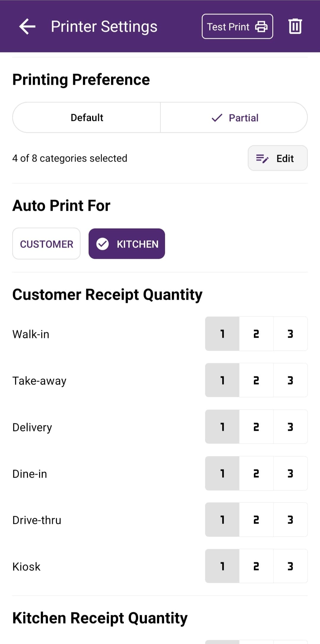Tap the back arrow icon

(27, 27)
